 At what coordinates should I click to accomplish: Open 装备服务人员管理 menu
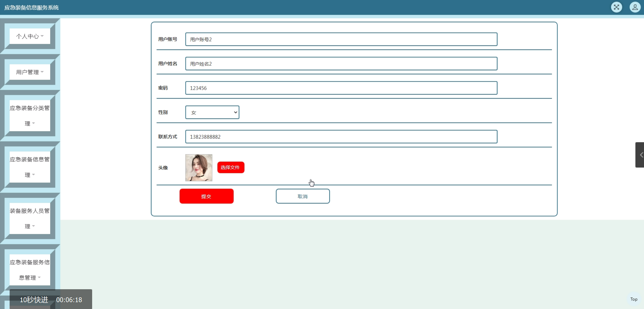point(30,218)
